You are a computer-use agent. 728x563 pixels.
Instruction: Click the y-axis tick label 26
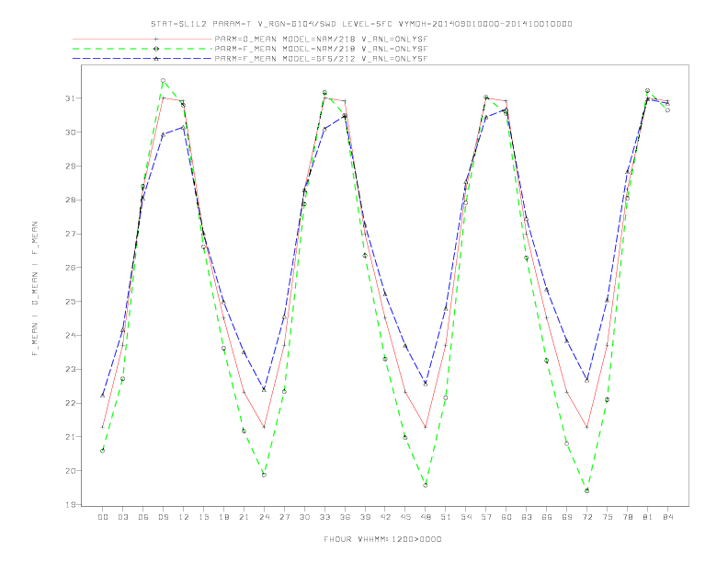(x=70, y=268)
